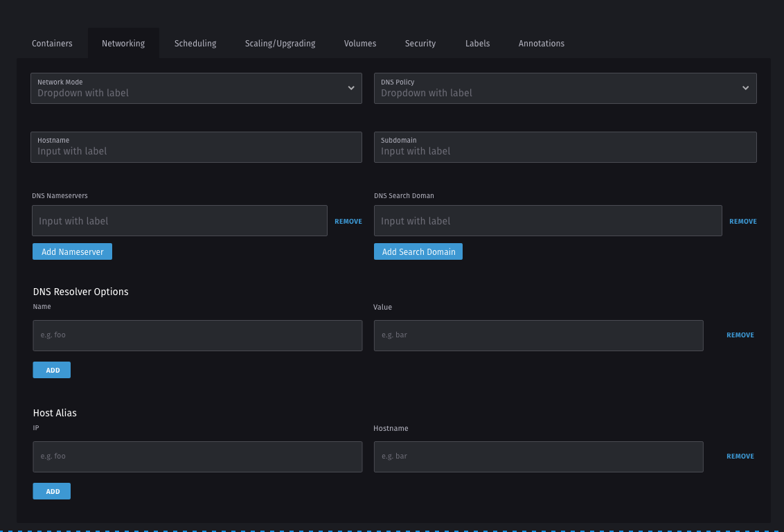The width and height of the screenshot is (784, 532).
Task: Open the DNS Policy dropdown
Action: [565, 88]
